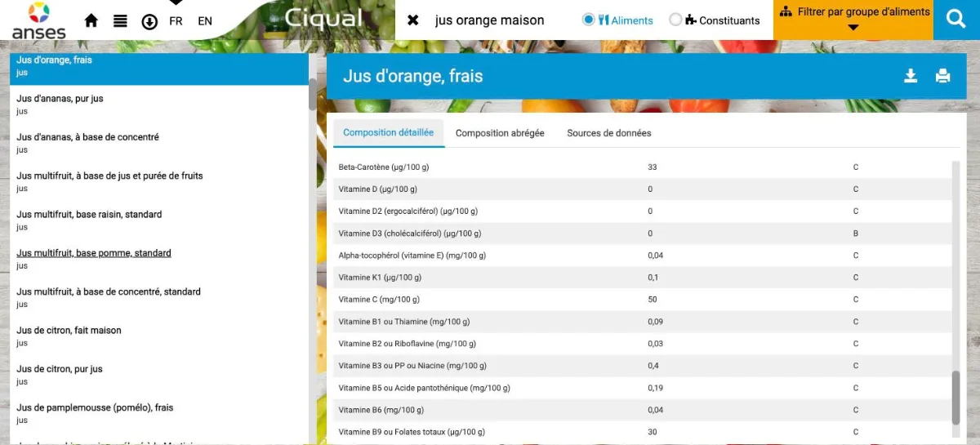
Task: Click the Vitamine C value 50
Action: click(653, 300)
